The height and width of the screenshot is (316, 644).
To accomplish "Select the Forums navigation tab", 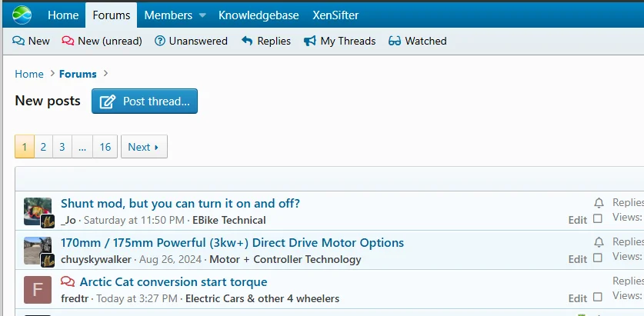I will (x=112, y=15).
